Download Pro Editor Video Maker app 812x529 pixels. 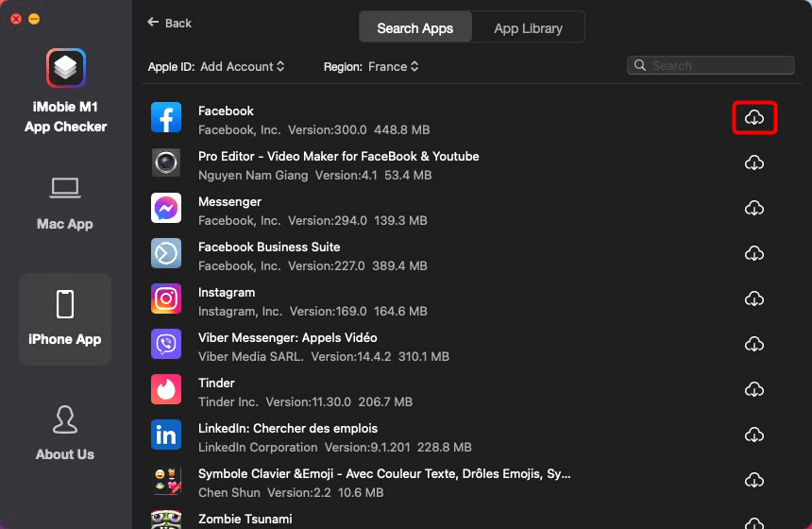coord(754,162)
